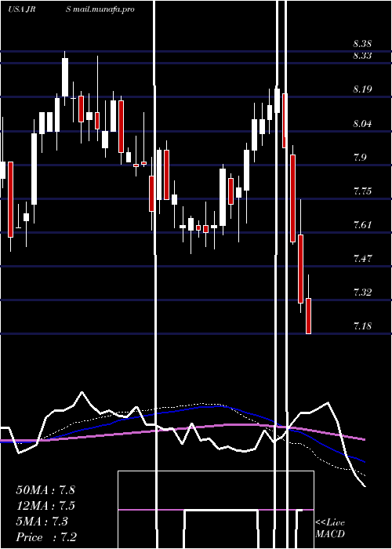This screenshot has height=549, width=392.
Task: Click the 7.47 price axis label
Action: (x=362, y=259)
